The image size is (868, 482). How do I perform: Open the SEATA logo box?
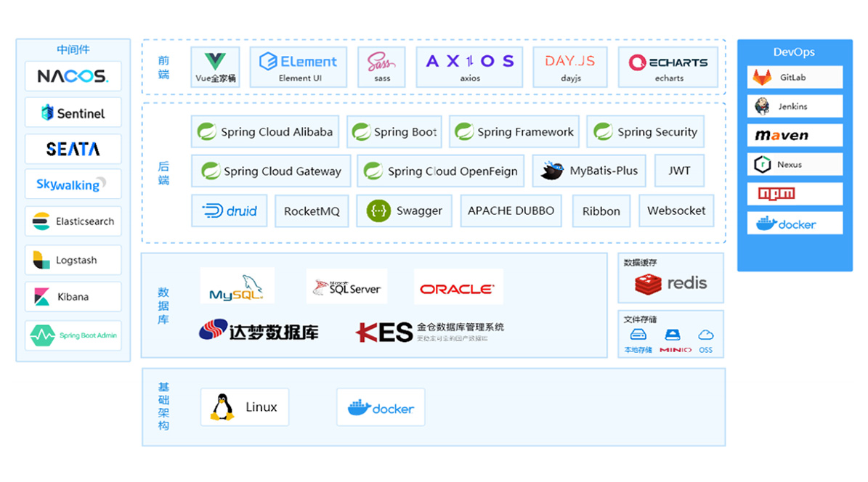pyautogui.click(x=73, y=149)
